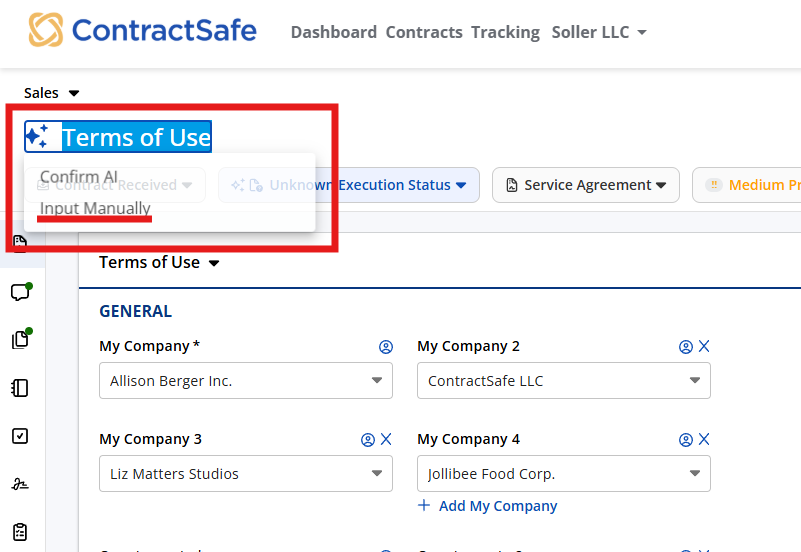Choose Input Manually from the popup menu

tap(95, 209)
